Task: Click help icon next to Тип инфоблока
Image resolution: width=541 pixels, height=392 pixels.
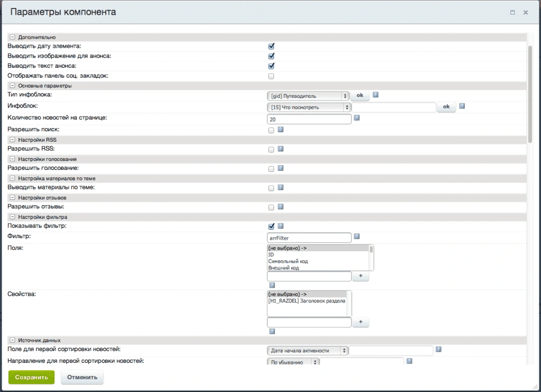Action: (x=375, y=95)
